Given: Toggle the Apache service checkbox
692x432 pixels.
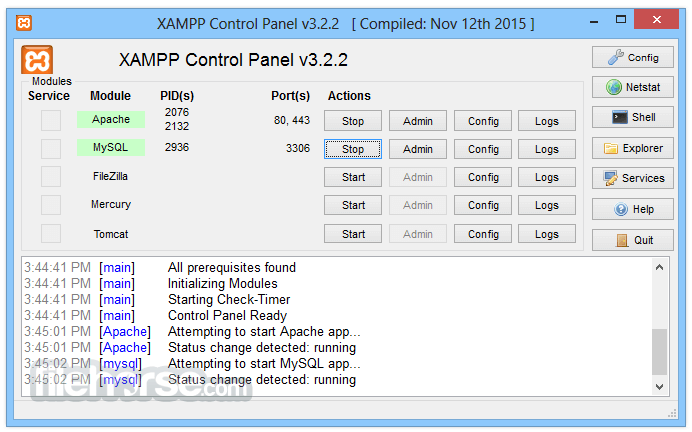Looking at the screenshot, I should [51, 120].
